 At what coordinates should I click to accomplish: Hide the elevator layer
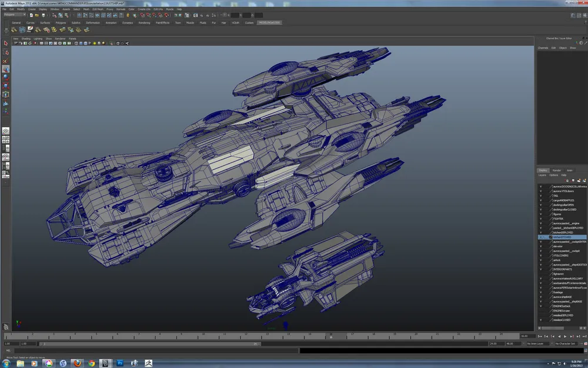pyautogui.click(x=540, y=246)
